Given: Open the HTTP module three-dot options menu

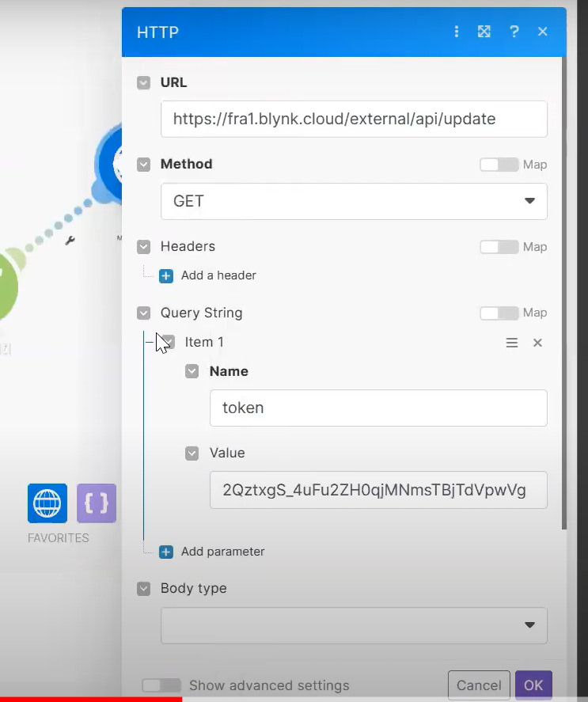Looking at the screenshot, I should (x=457, y=32).
